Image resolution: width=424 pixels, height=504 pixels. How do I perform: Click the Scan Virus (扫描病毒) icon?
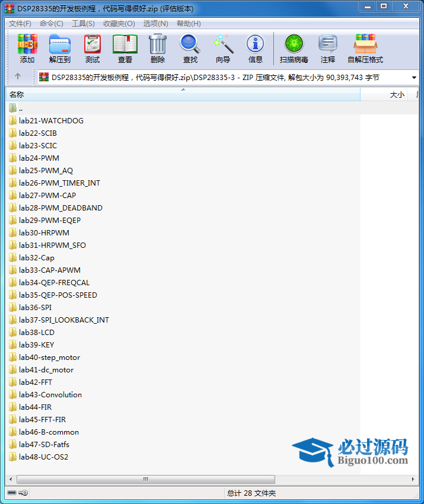(x=294, y=48)
